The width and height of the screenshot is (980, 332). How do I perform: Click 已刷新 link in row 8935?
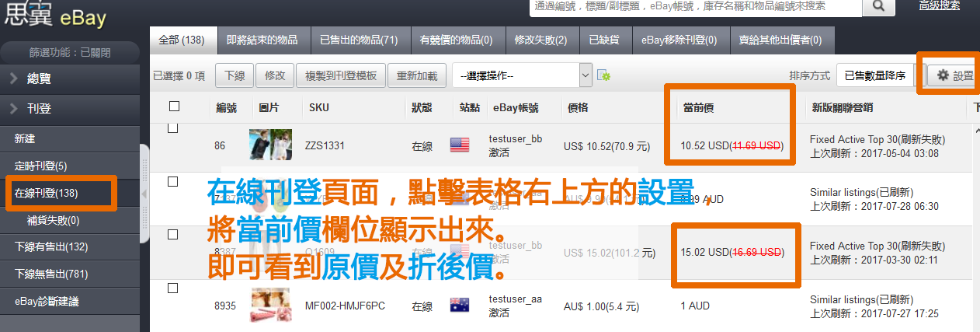895,300
